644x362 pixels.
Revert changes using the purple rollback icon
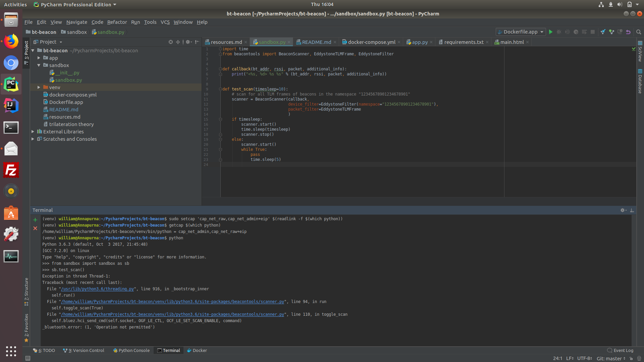628,32
